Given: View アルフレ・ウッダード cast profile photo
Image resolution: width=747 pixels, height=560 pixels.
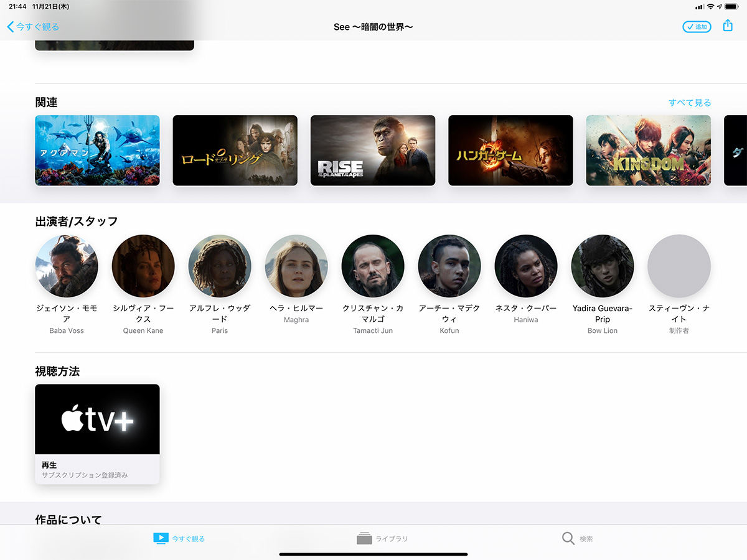Looking at the screenshot, I should coord(220,266).
